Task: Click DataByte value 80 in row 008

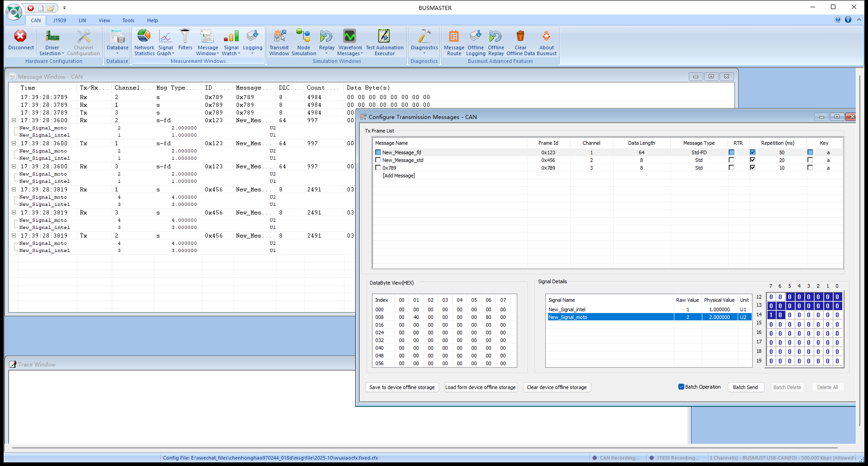Action: (488, 317)
